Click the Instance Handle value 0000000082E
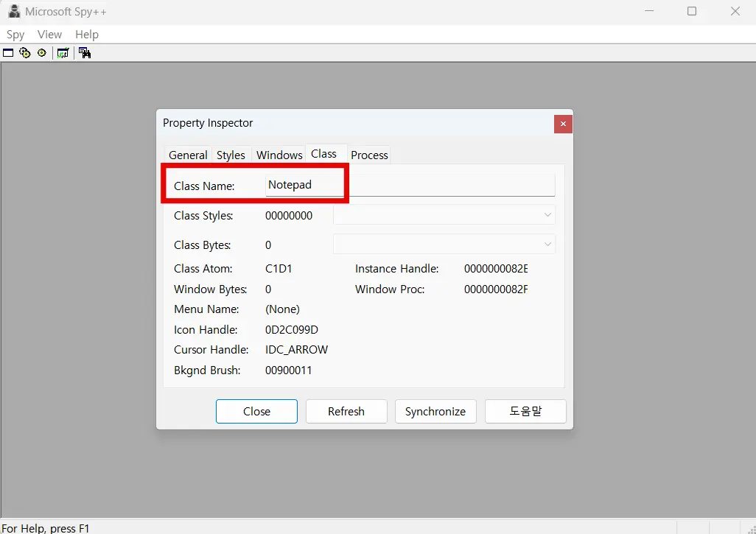The width and height of the screenshot is (756, 534). [x=496, y=269]
